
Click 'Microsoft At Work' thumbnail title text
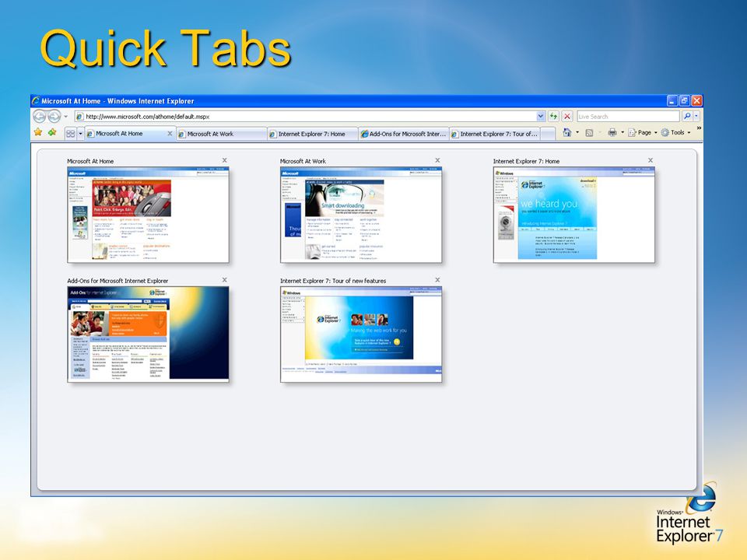click(303, 162)
